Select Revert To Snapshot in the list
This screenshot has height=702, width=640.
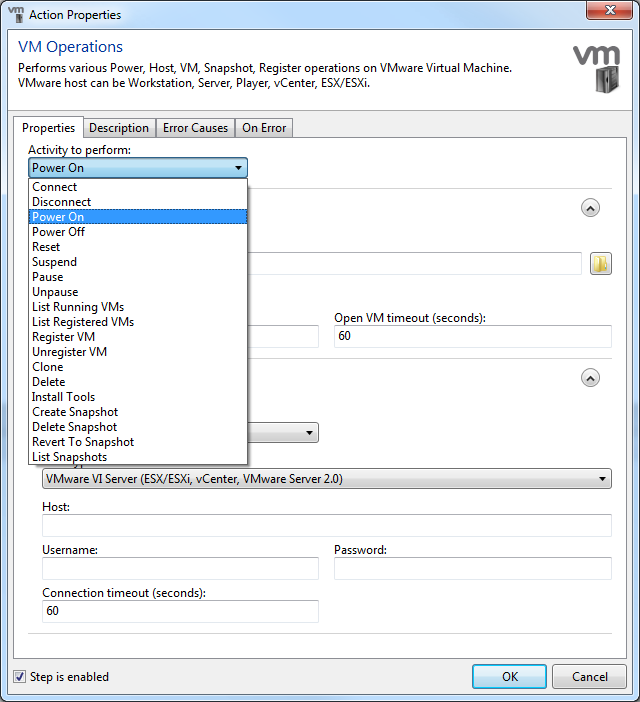tap(138, 442)
